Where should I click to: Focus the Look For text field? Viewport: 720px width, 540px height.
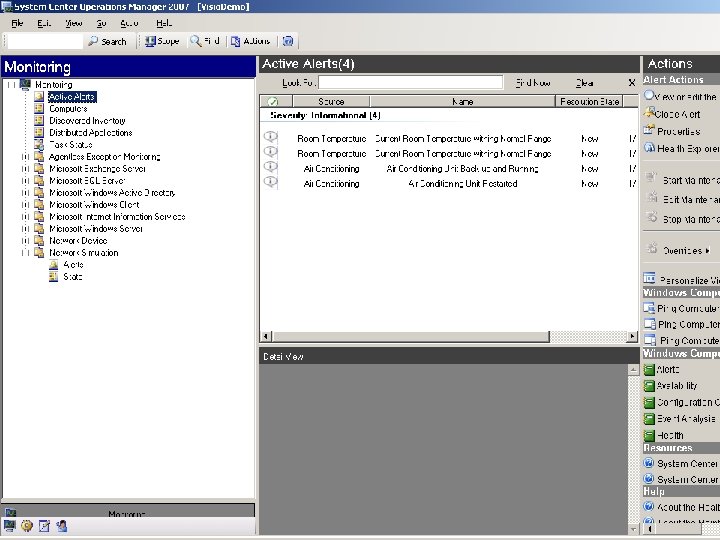click(411, 82)
